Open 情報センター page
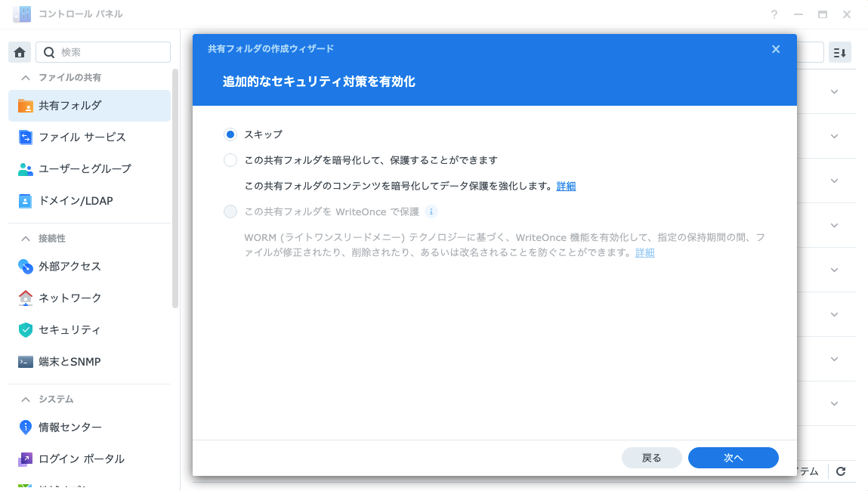The width and height of the screenshot is (868, 491). pos(90,428)
